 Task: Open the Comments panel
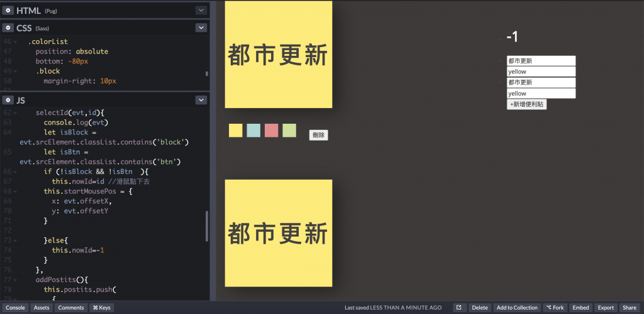click(x=71, y=308)
